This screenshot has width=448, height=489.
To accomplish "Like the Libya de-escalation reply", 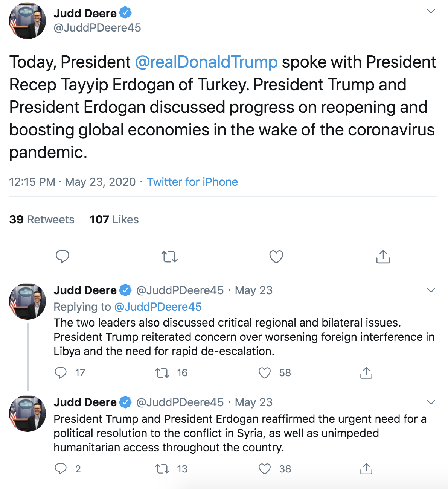I will [x=265, y=373].
